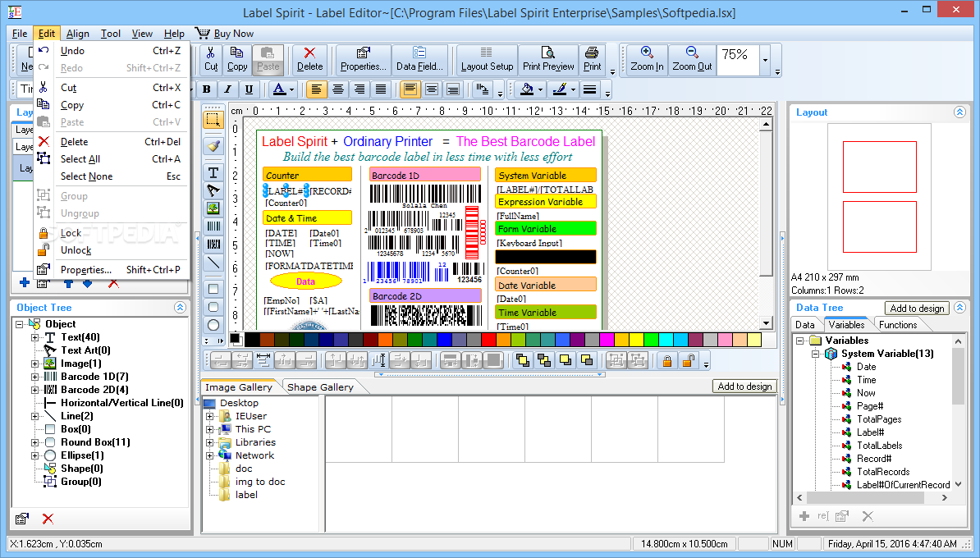
Task: Select the Image tool in the toolbox
Action: (213, 208)
